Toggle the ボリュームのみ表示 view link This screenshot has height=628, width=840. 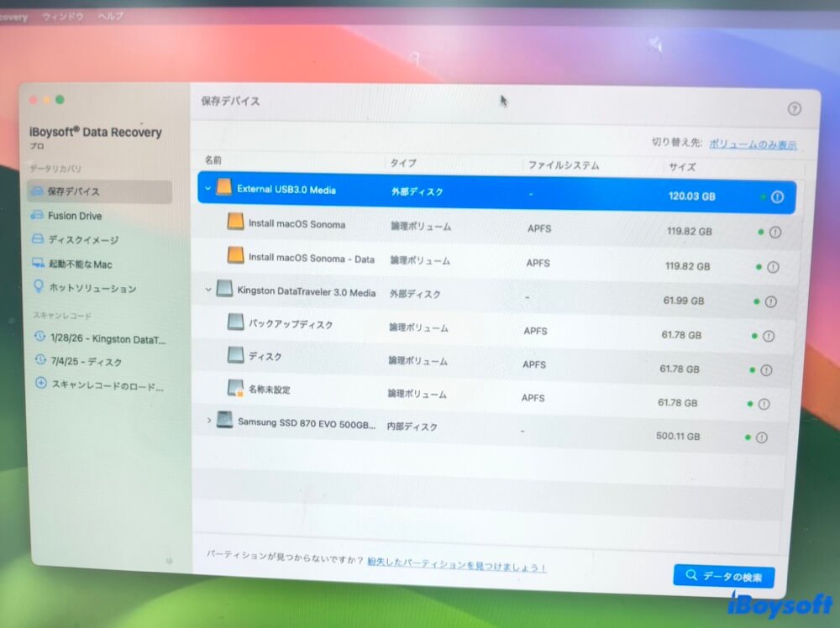coord(753,144)
